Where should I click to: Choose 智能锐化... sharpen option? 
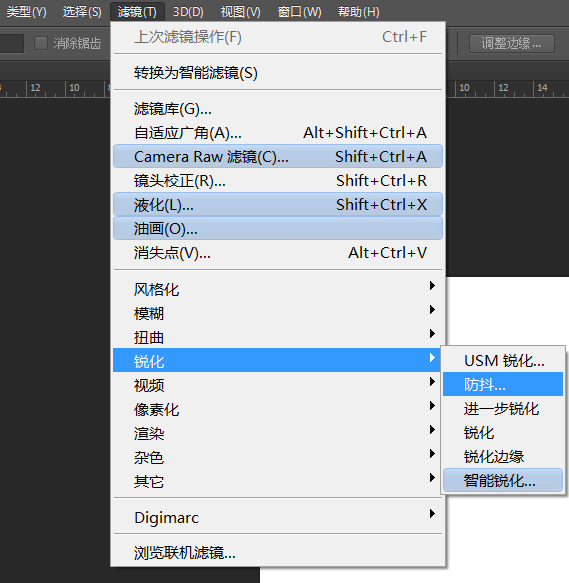pos(503,480)
